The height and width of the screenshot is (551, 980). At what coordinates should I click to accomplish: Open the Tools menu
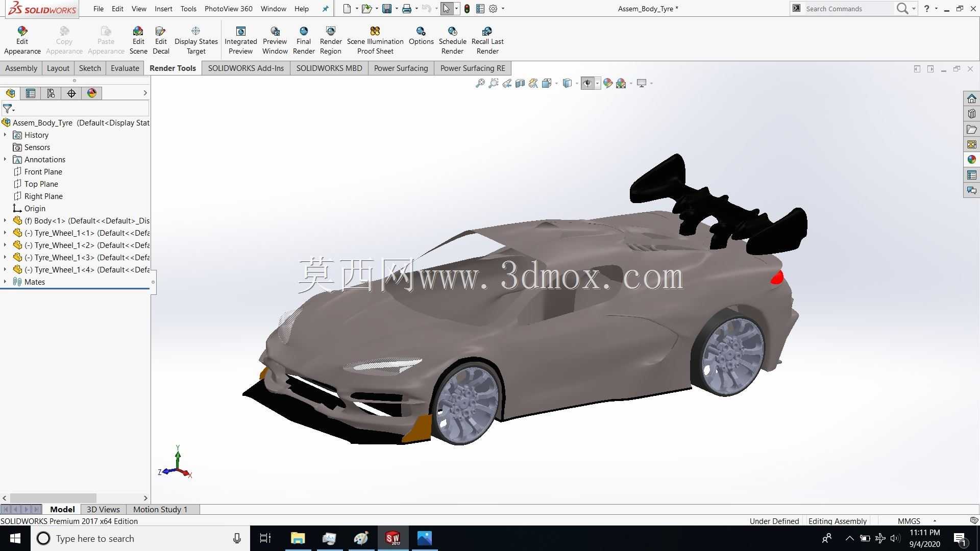188,9
